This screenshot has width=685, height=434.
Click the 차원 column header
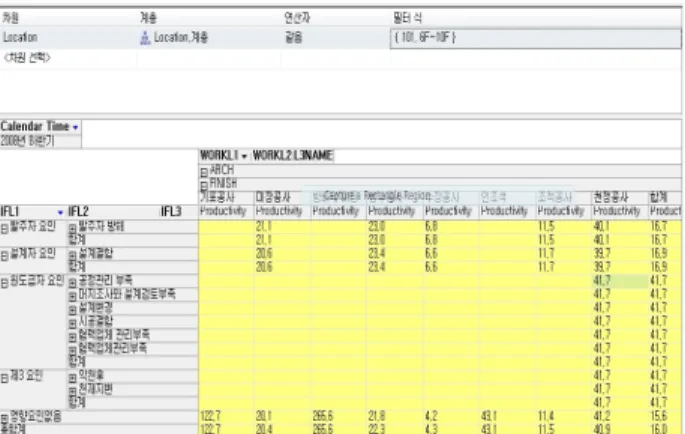coord(11,18)
